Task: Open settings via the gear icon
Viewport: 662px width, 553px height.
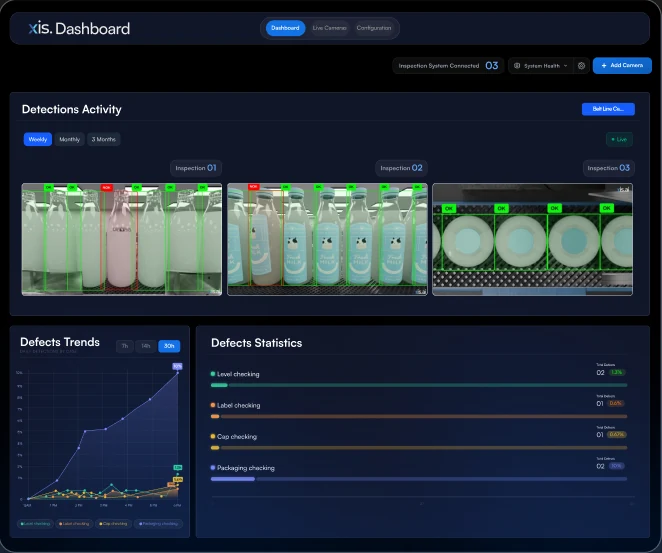Action: [581, 66]
